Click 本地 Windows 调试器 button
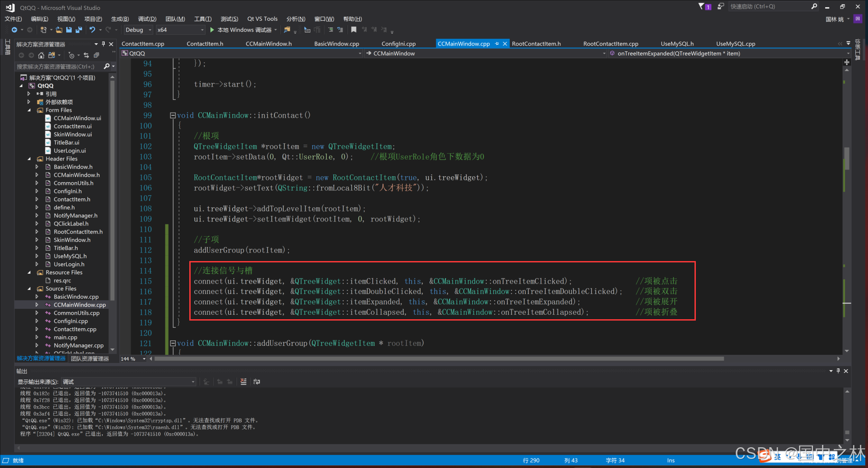This screenshot has width=868, height=468. click(243, 30)
